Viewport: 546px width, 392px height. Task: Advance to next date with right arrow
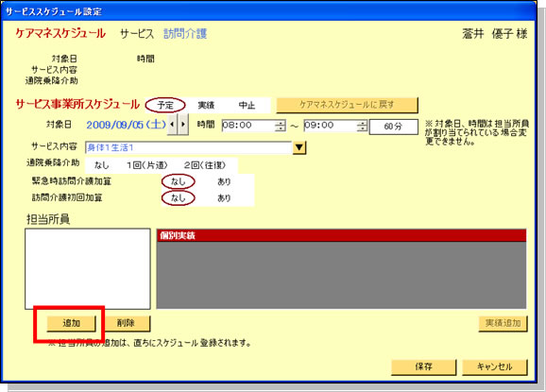(x=183, y=124)
